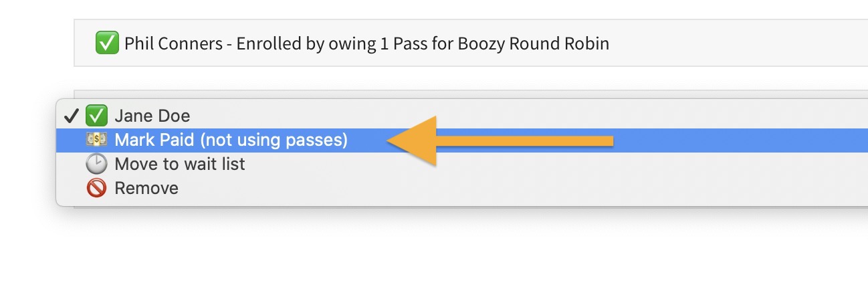Select the "Mark Paid (not using passes)" option

(231, 140)
